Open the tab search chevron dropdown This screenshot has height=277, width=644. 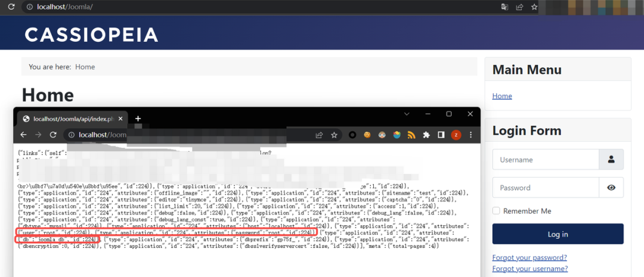point(407,114)
